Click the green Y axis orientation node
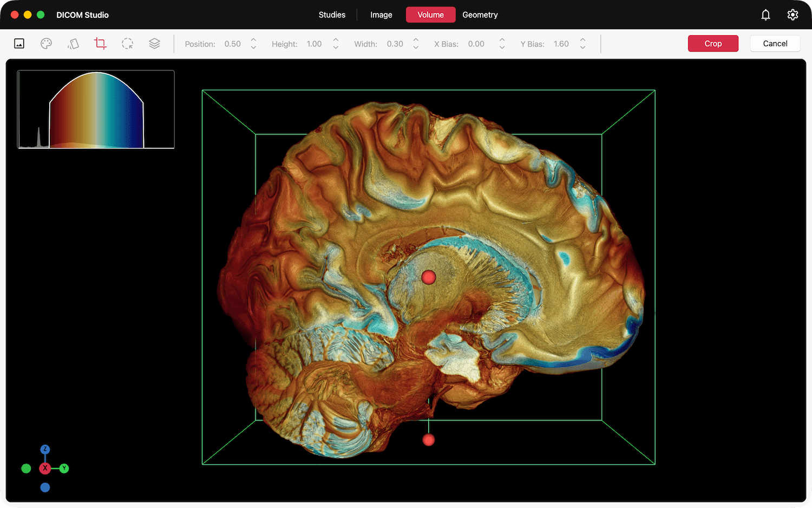Image resolution: width=812 pixels, height=508 pixels. [x=64, y=468]
